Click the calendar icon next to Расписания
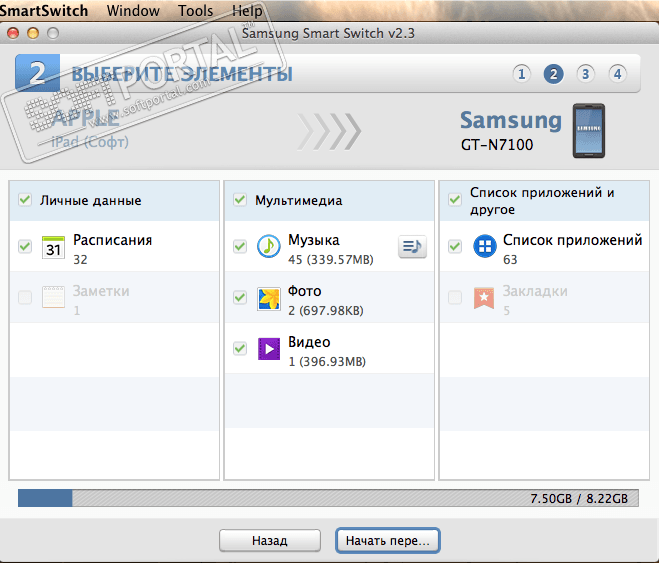The image size is (659, 563). coord(53,247)
